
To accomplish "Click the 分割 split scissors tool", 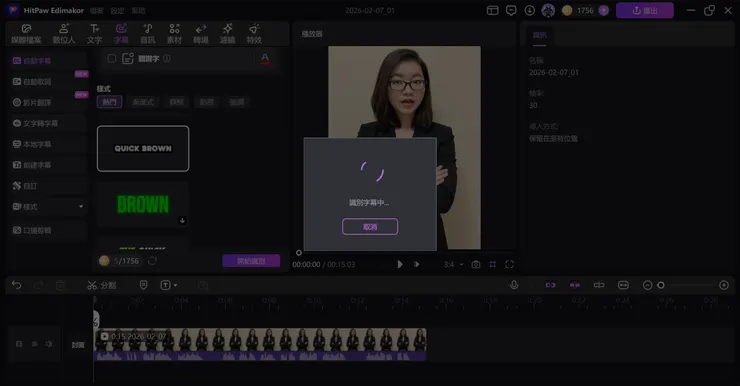I will pyautogui.click(x=101, y=285).
